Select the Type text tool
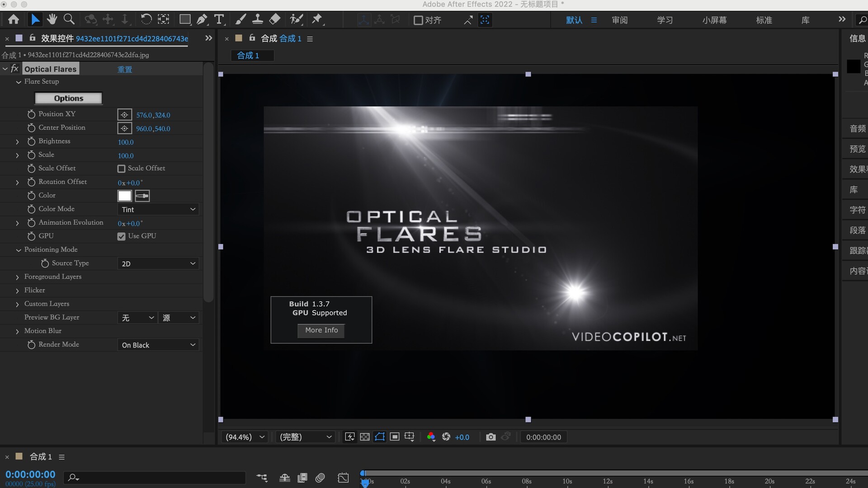The height and width of the screenshot is (488, 868). (x=219, y=19)
